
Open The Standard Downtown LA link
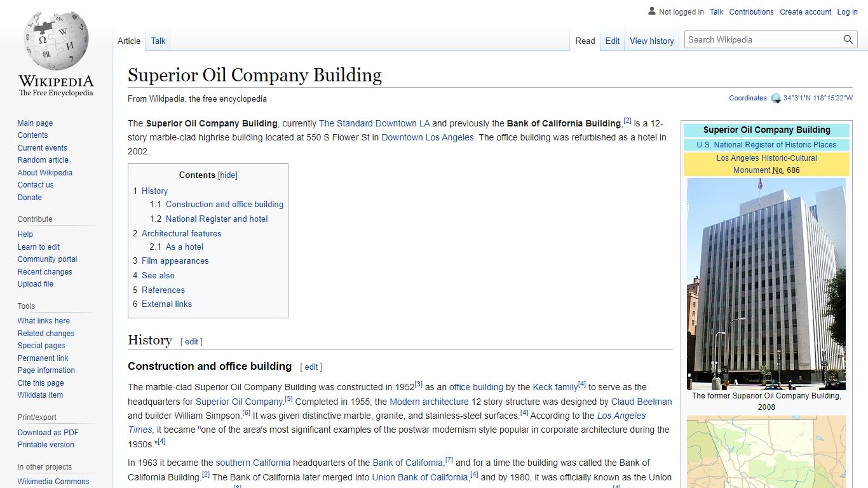point(374,123)
